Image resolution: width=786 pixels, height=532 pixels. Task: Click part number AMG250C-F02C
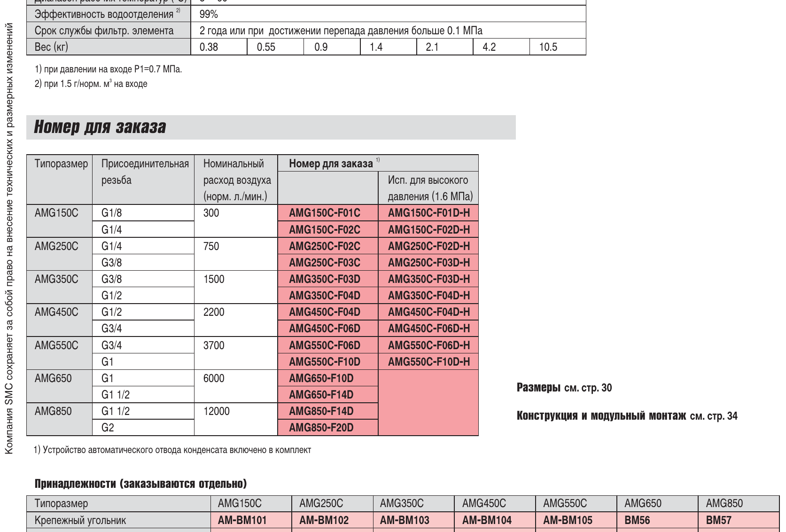325,246
